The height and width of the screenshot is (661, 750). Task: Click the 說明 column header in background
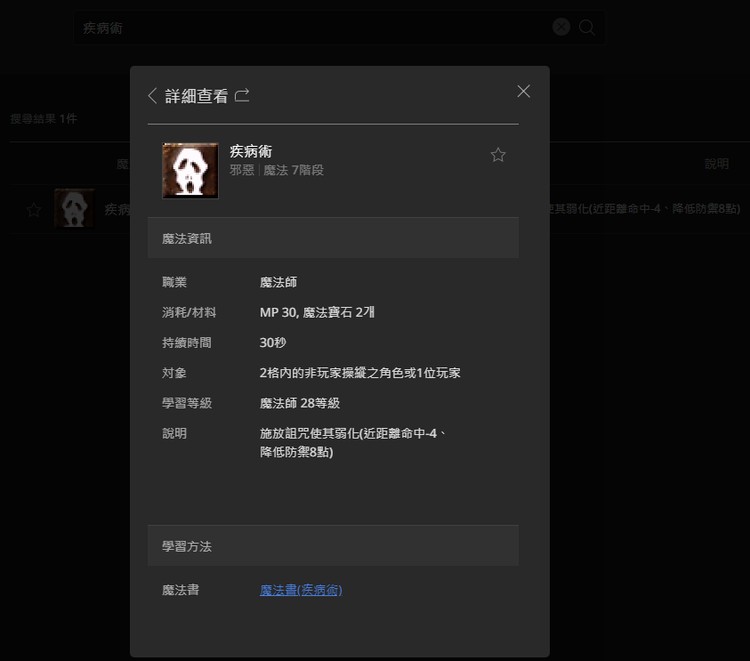tap(717, 164)
